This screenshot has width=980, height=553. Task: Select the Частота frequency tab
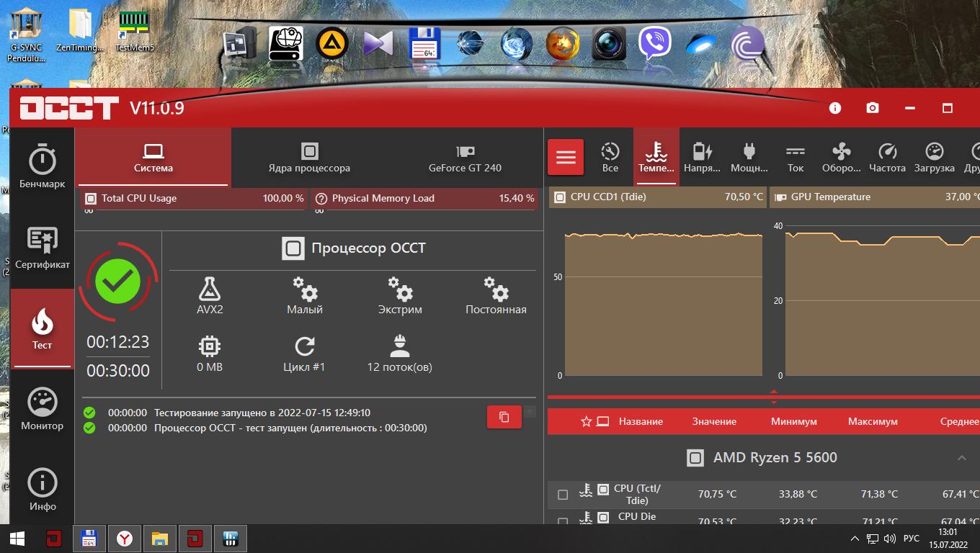coord(887,157)
